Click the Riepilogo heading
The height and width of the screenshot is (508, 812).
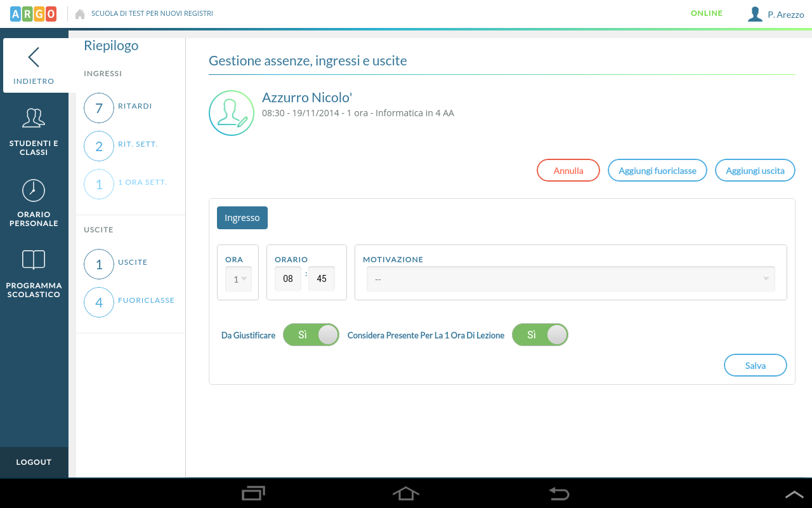click(x=111, y=46)
